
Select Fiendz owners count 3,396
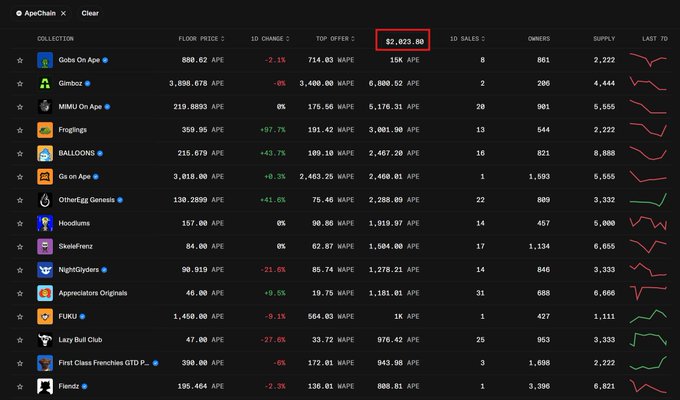pos(539,386)
